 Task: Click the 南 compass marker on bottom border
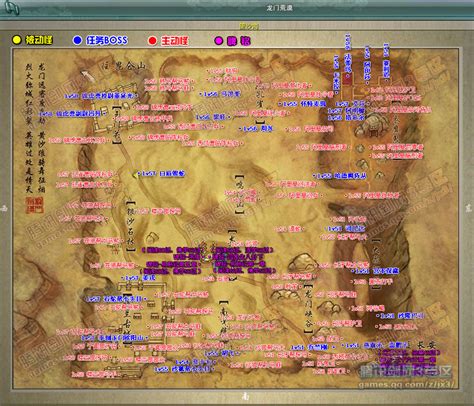click(245, 396)
